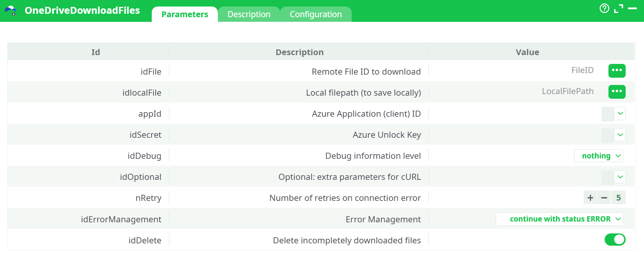Select the OneDriveDownloadFiles title text

(x=82, y=10)
